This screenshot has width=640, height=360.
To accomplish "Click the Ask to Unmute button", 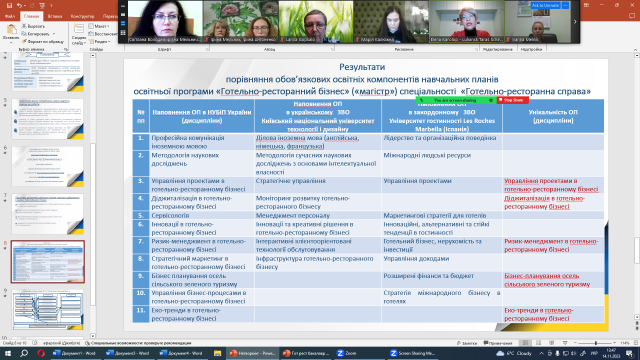I will click(x=545, y=5).
